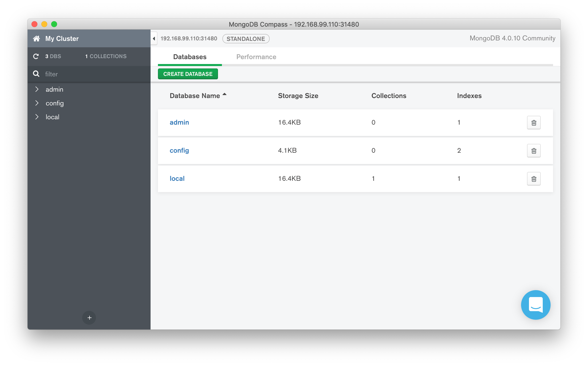Click the plus icon at sidebar bottom
Image resolution: width=588 pixels, height=366 pixels.
click(89, 318)
